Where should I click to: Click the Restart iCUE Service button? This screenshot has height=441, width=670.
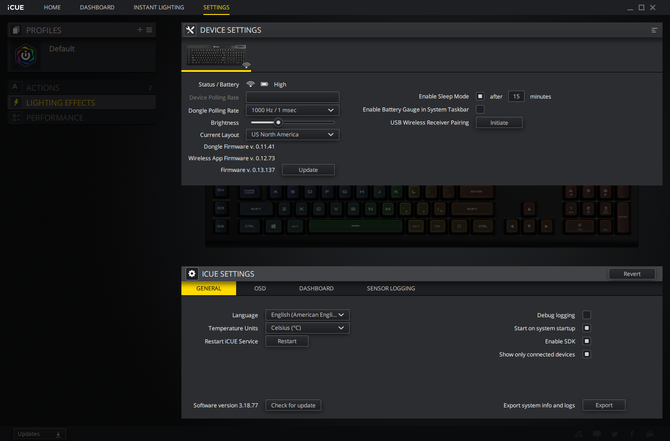click(287, 341)
